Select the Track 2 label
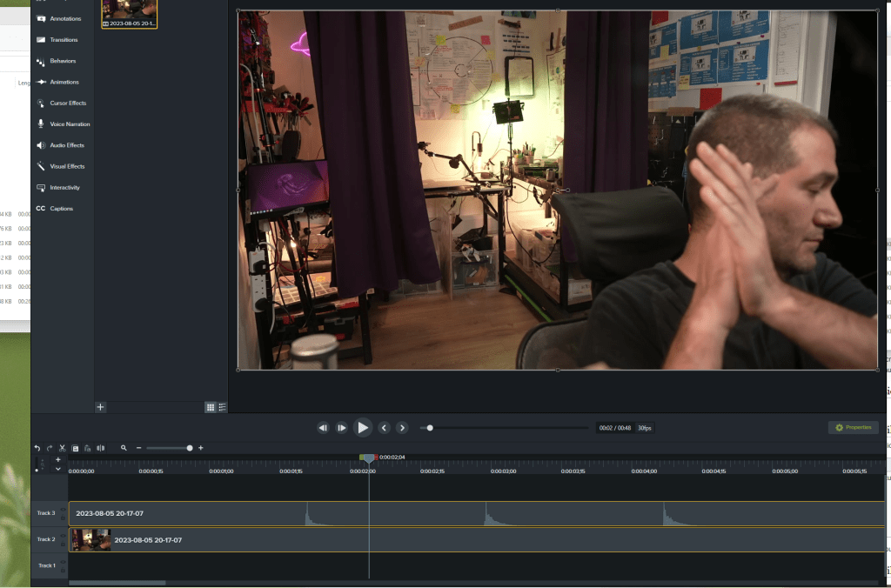 46,539
